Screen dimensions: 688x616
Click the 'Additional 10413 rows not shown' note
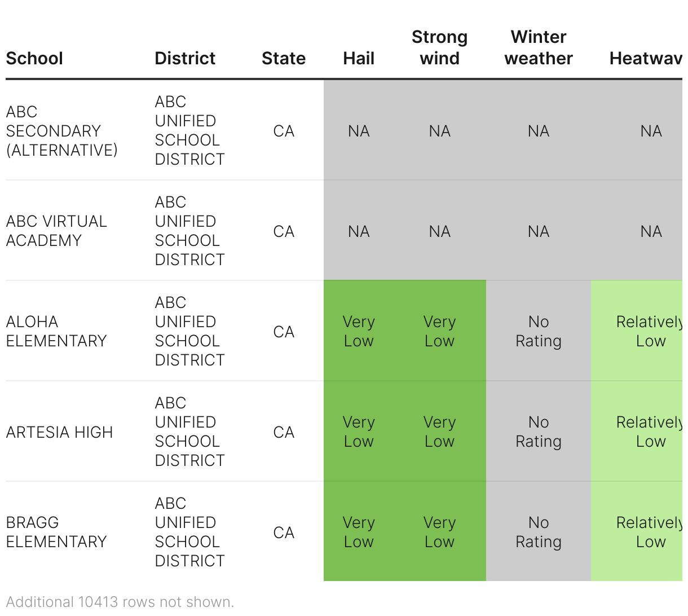coord(120,602)
